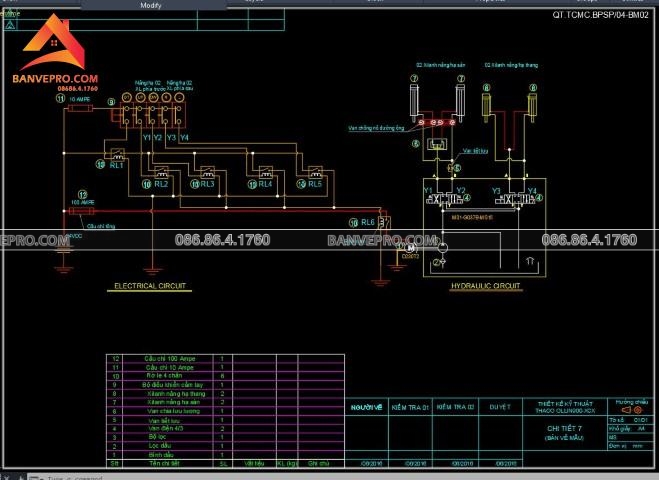The width and height of the screenshot is (659, 480).
Task: Select Y1 label under the handheld controller
Action: click(147, 137)
